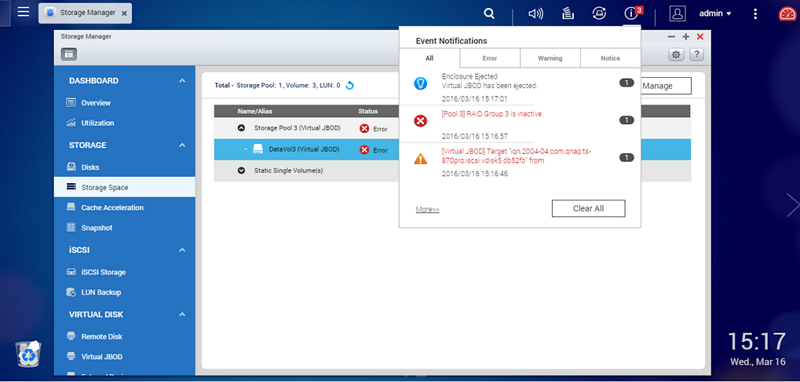
Task: Open the main hamburger menu
Action: (23, 12)
